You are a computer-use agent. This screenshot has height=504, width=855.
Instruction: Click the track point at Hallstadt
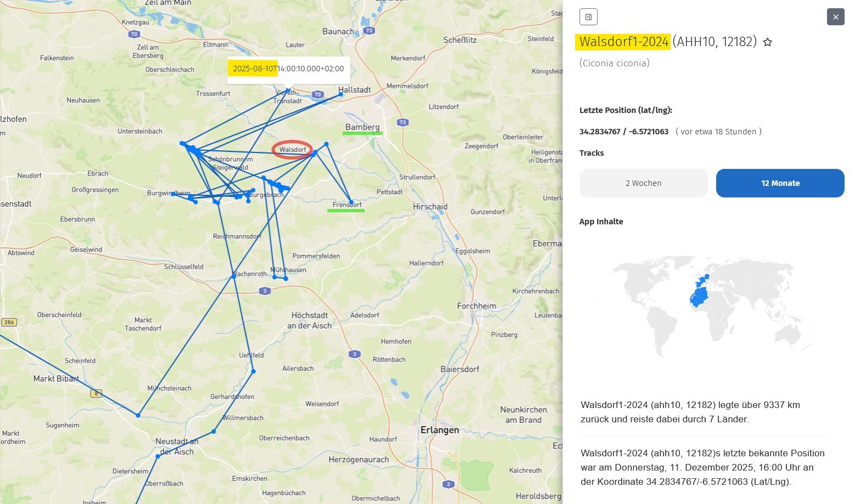[x=341, y=94]
